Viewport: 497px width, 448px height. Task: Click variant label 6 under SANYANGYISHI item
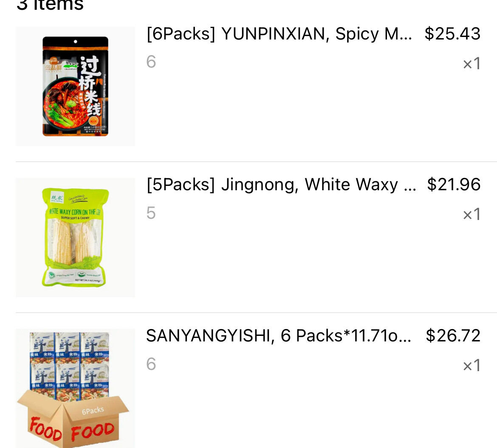pyautogui.click(x=151, y=364)
